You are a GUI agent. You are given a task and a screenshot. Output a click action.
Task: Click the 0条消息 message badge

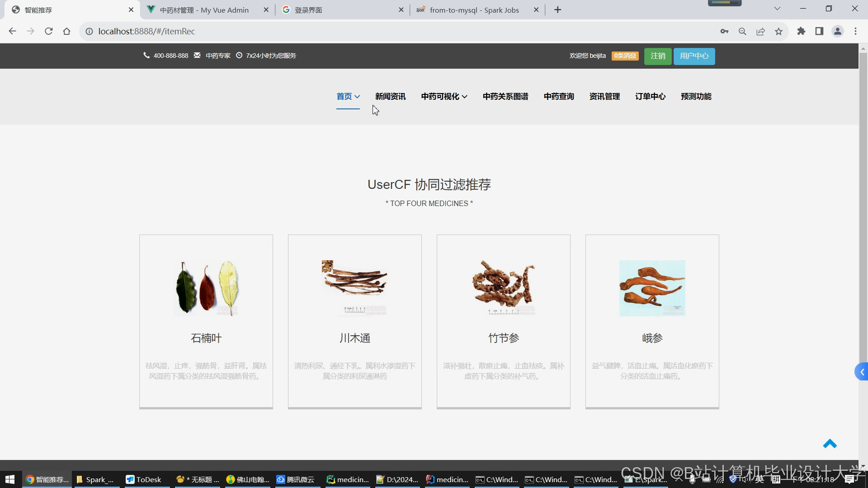click(625, 56)
